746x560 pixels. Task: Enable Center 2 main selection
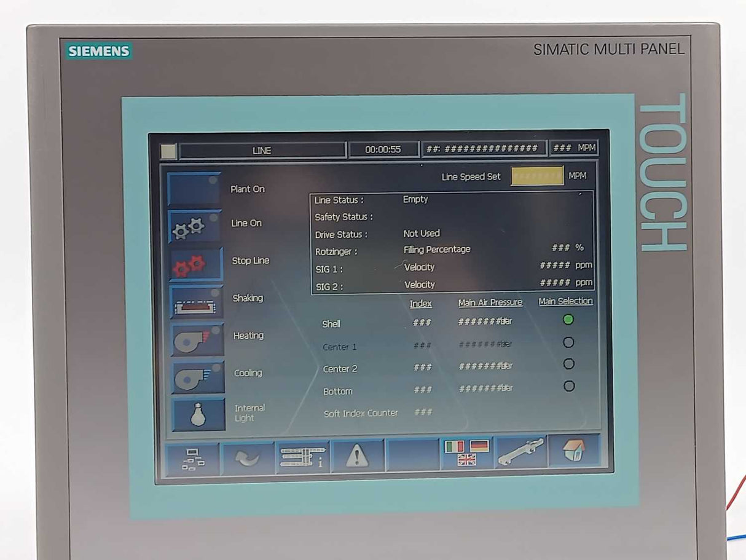(568, 364)
